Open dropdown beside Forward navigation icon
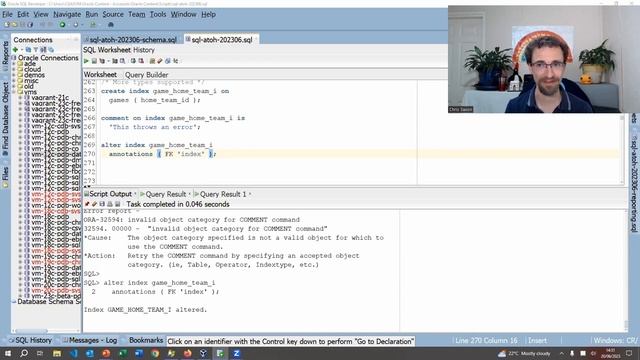Viewport: 640px width, 360px height. [x=82, y=25]
